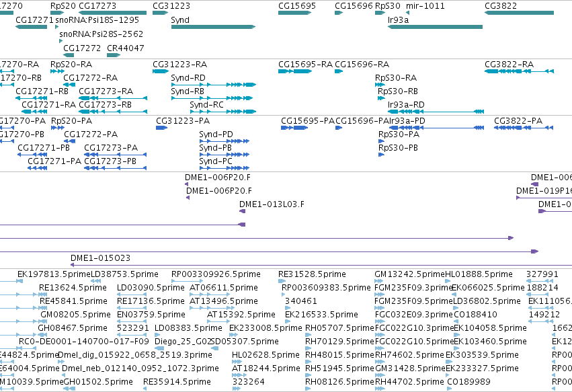Click the RpS30-PA protein label
This screenshot has width=572, height=392.
(399, 134)
